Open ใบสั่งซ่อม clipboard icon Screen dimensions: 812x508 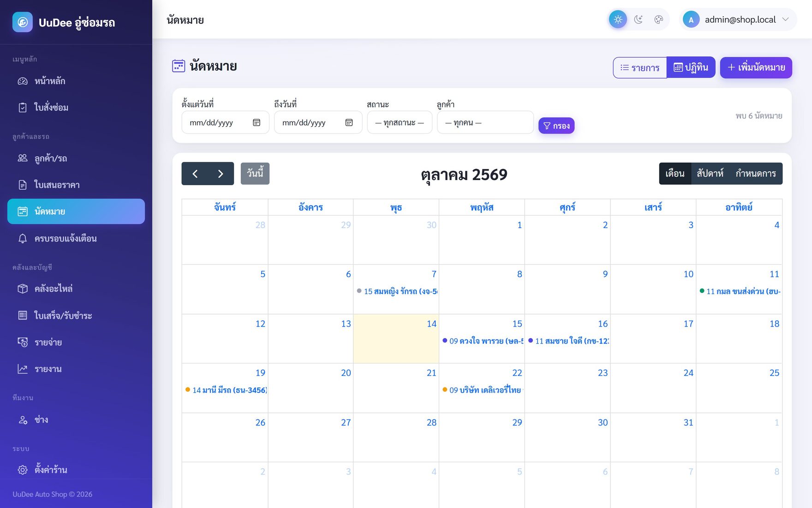[x=23, y=108]
